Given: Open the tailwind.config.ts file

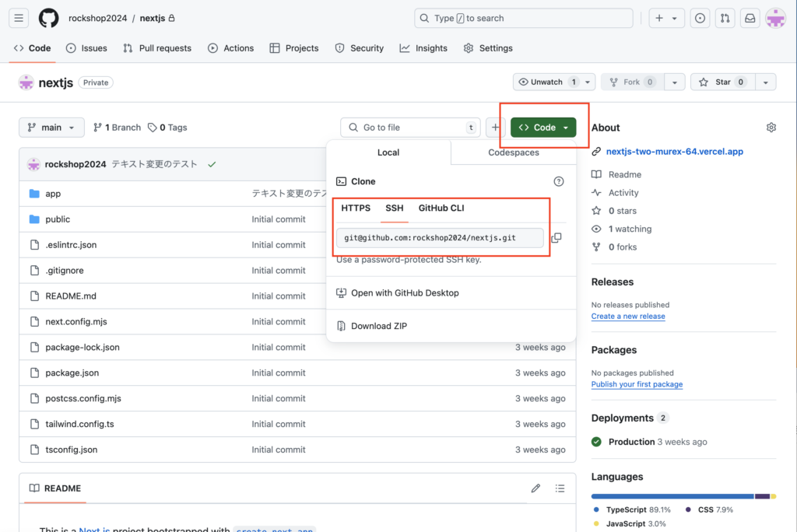Looking at the screenshot, I should [79, 425].
